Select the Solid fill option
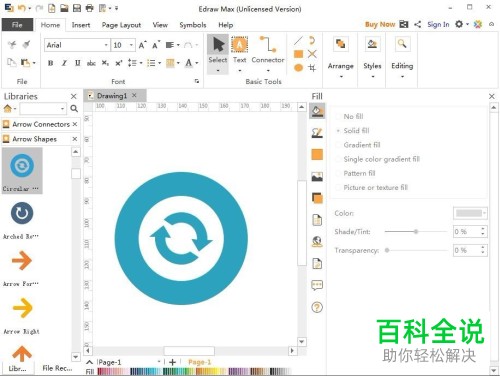This screenshot has height=376, width=500. pyautogui.click(x=352, y=131)
